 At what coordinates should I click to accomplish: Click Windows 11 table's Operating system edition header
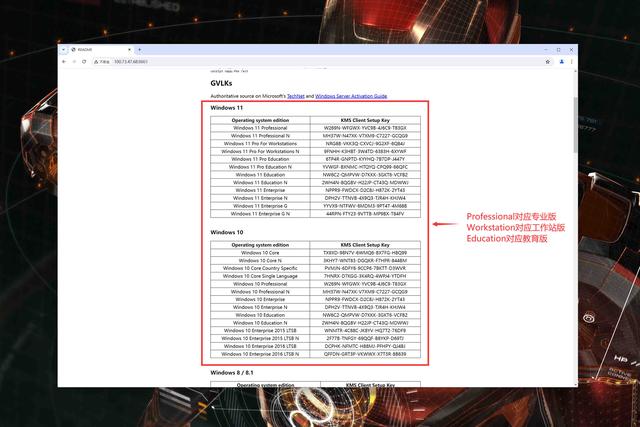point(260,120)
